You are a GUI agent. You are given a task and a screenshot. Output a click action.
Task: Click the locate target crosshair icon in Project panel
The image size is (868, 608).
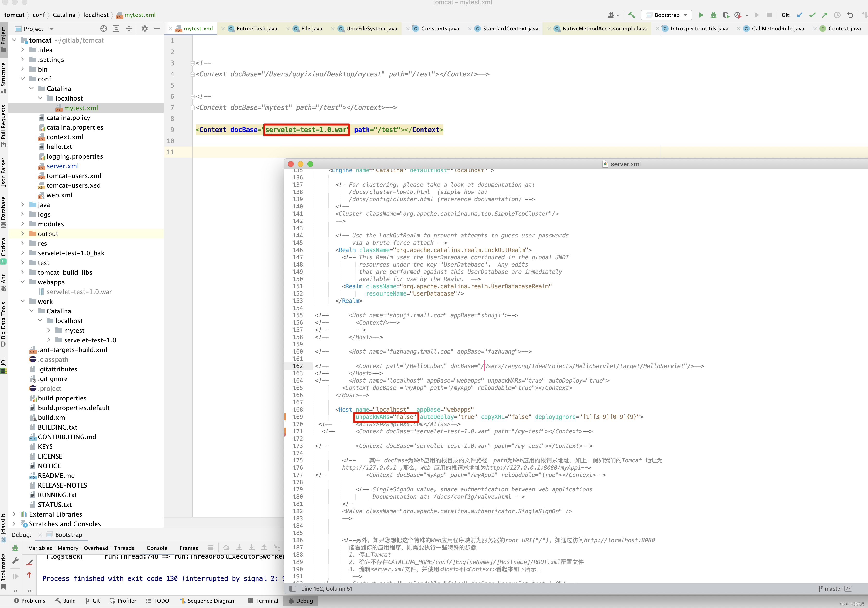coord(103,29)
